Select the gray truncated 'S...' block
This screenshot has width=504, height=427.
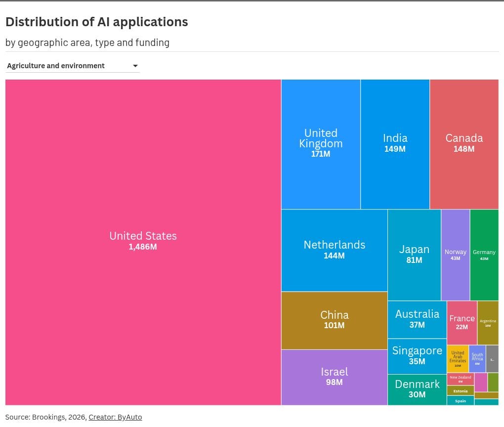click(x=493, y=359)
